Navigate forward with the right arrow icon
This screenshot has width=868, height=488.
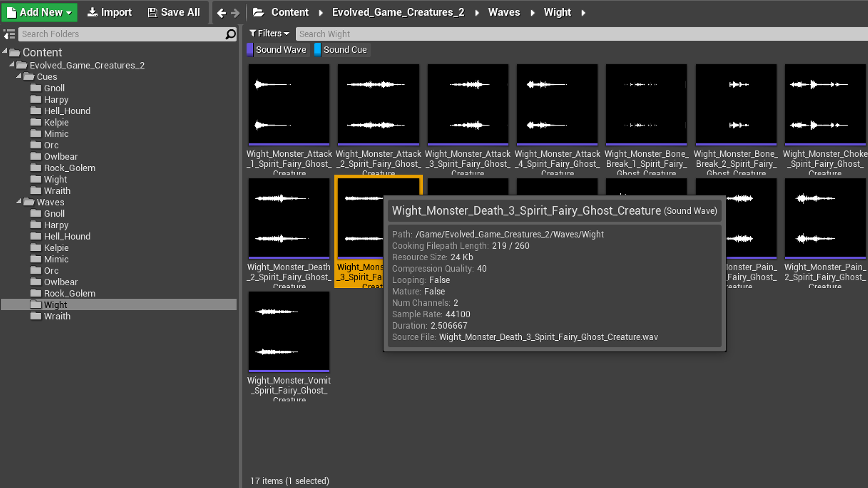coord(235,13)
